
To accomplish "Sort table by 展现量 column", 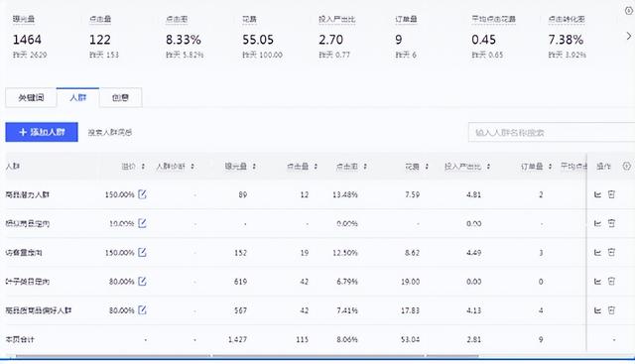I will [254, 167].
